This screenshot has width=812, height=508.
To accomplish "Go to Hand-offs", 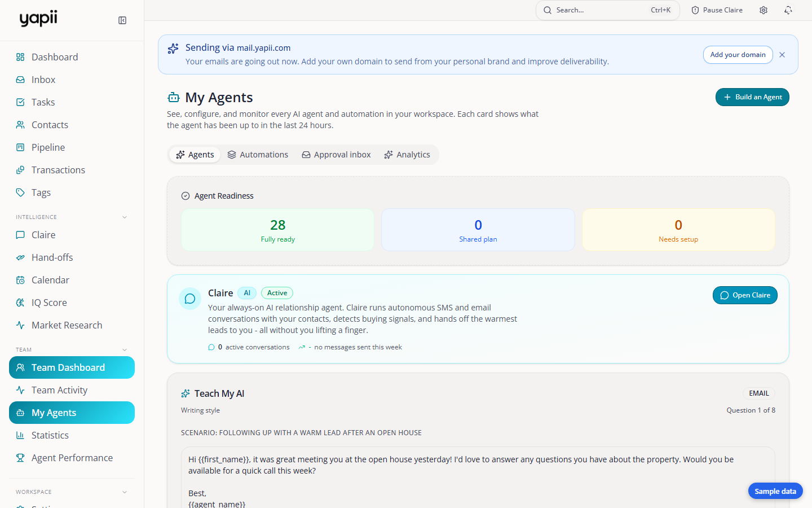I will point(72,257).
